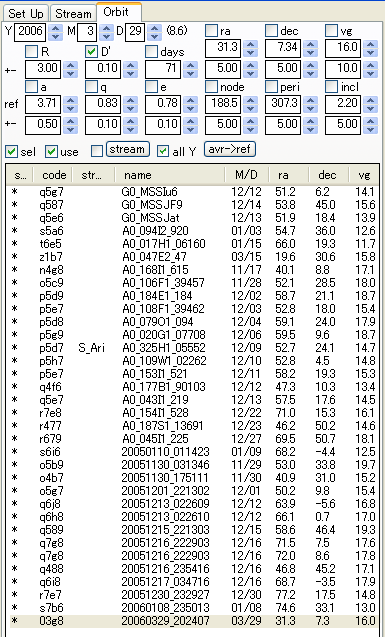
Task: Decrease the year value with down arrow
Action: [55, 36]
